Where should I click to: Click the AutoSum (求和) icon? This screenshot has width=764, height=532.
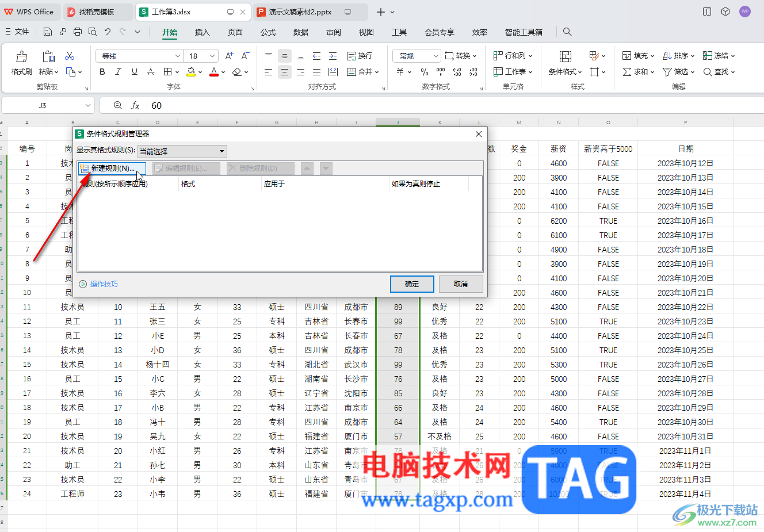pos(627,72)
